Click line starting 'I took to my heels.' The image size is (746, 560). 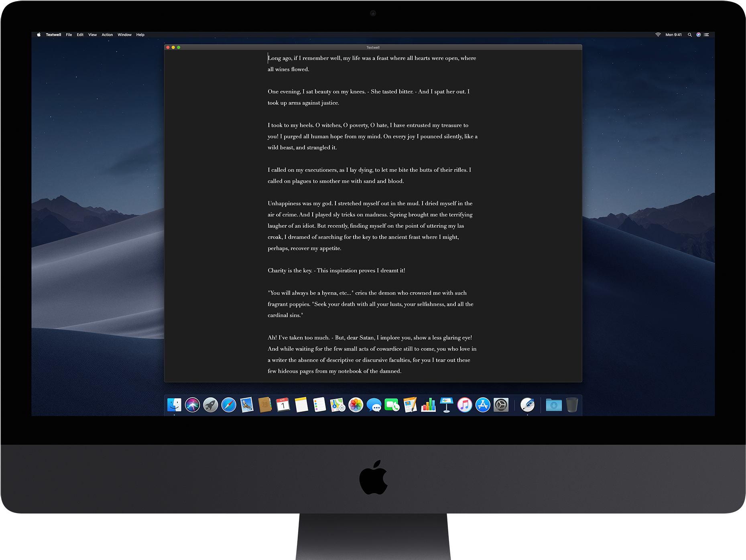pyautogui.click(x=368, y=126)
